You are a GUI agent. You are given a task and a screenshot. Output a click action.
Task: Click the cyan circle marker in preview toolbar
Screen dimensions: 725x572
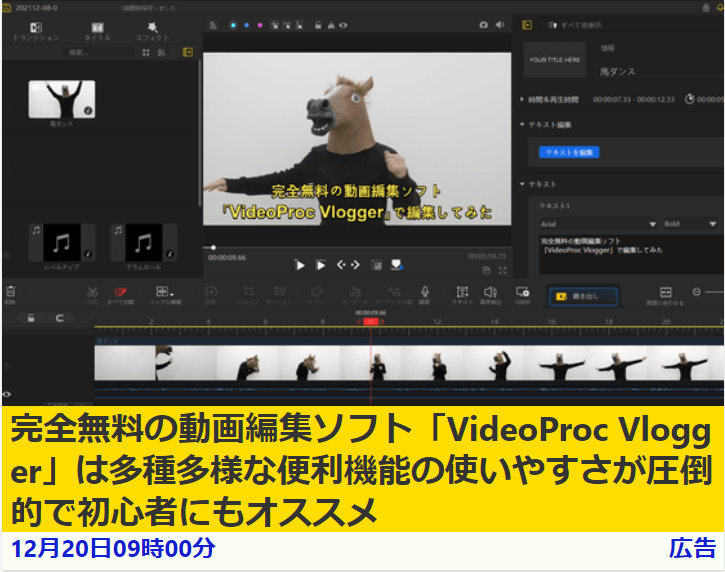tap(233, 25)
